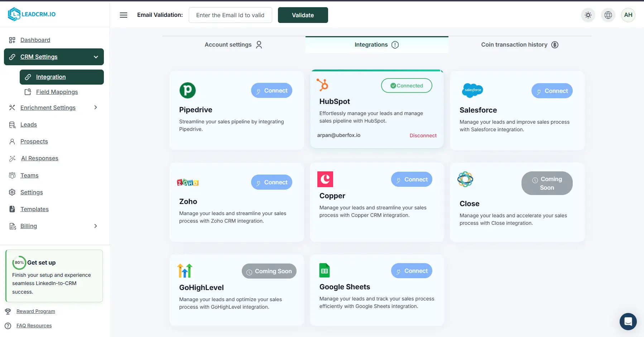
Task: Open the chat support bubble
Action: [x=628, y=322]
